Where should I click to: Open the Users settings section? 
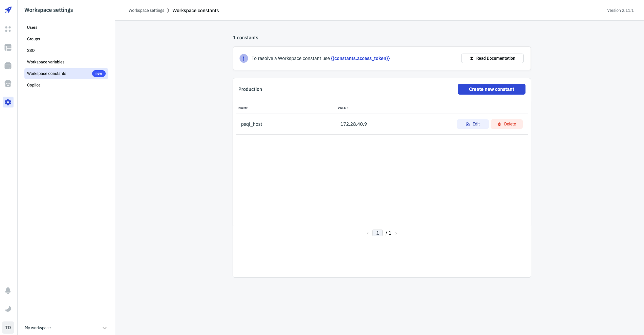click(32, 27)
